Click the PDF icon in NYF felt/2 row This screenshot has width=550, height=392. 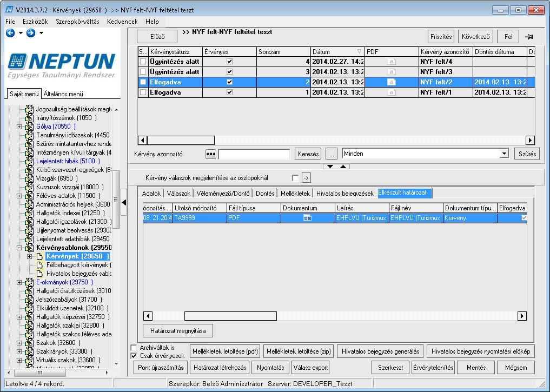coord(392,82)
